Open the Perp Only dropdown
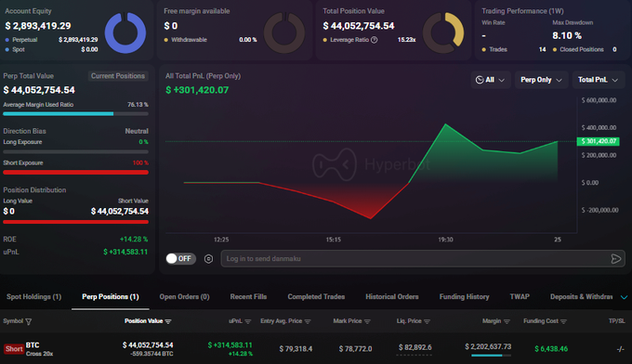The height and width of the screenshot is (364, 632). (541, 80)
